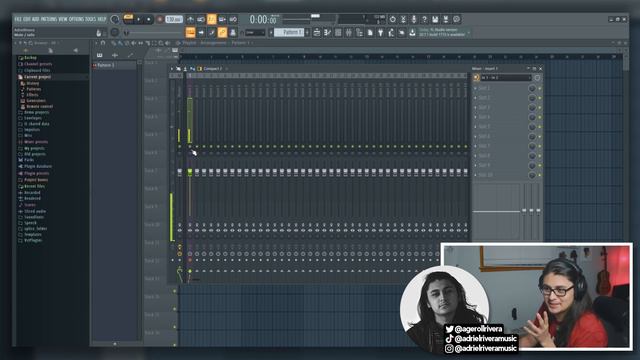Click the scissors audio editor icon
Viewport: 640px width, 360px height.
pyautogui.click(x=403, y=19)
